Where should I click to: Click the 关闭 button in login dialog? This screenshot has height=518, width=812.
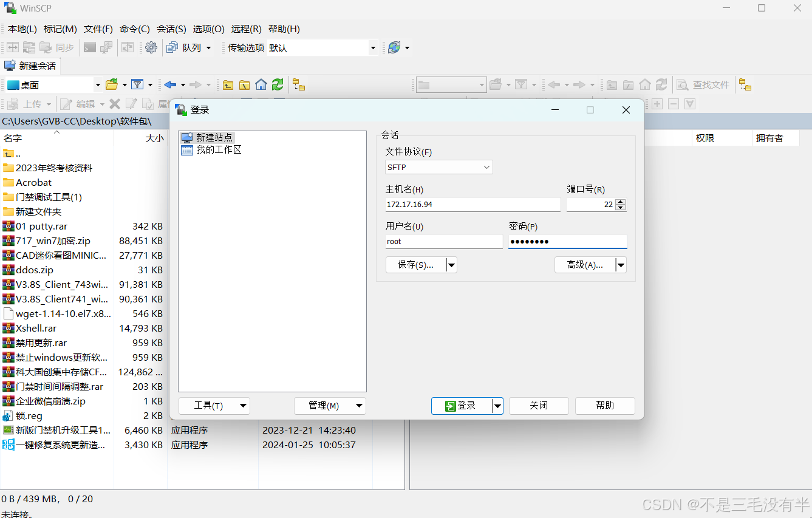[x=539, y=406]
